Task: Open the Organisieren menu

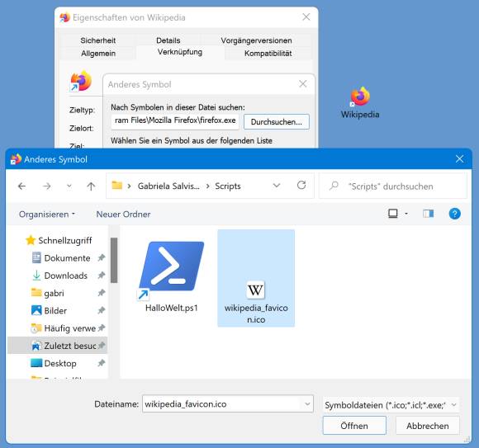Action: 47,215
